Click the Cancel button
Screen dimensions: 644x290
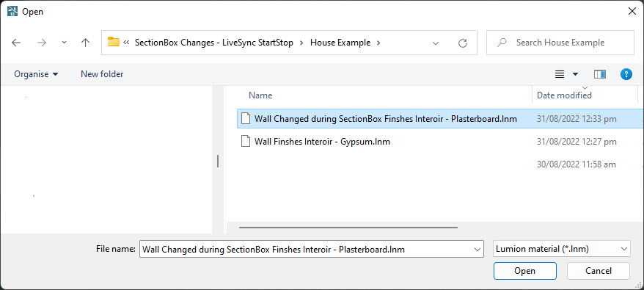599,271
